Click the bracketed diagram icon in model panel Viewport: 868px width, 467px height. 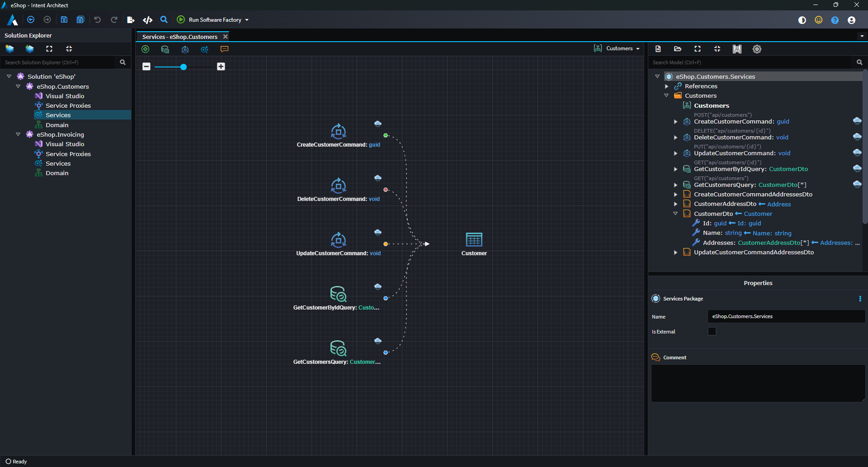tap(737, 49)
